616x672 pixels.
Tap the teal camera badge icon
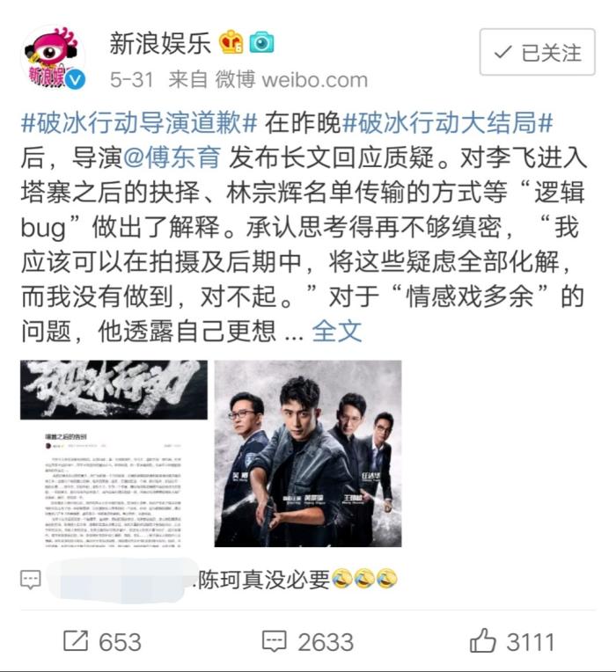[x=261, y=42]
